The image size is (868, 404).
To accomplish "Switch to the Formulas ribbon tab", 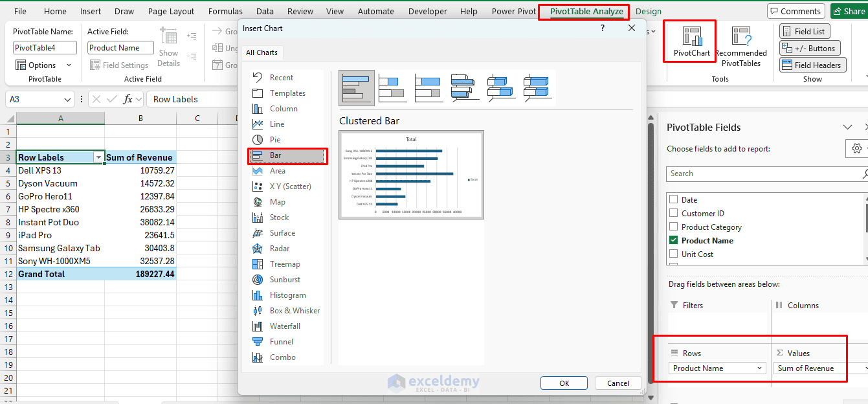I will (225, 11).
